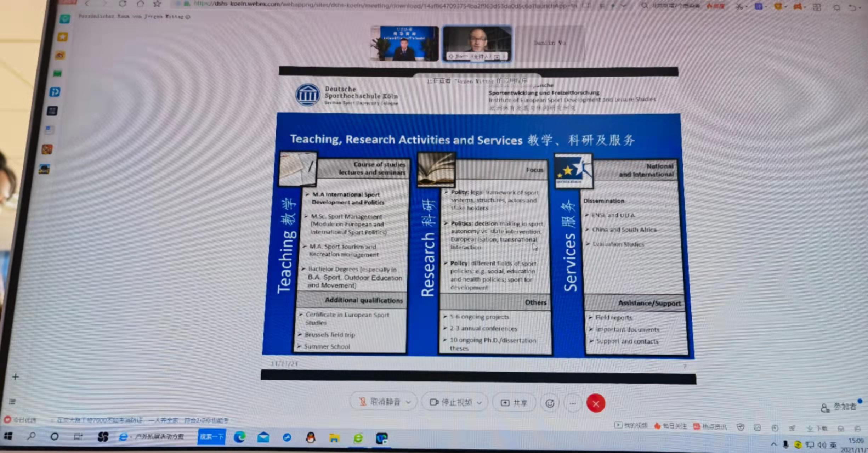The width and height of the screenshot is (868, 453).
Task: Click the plus icon in left sidebar
Action: [15, 377]
